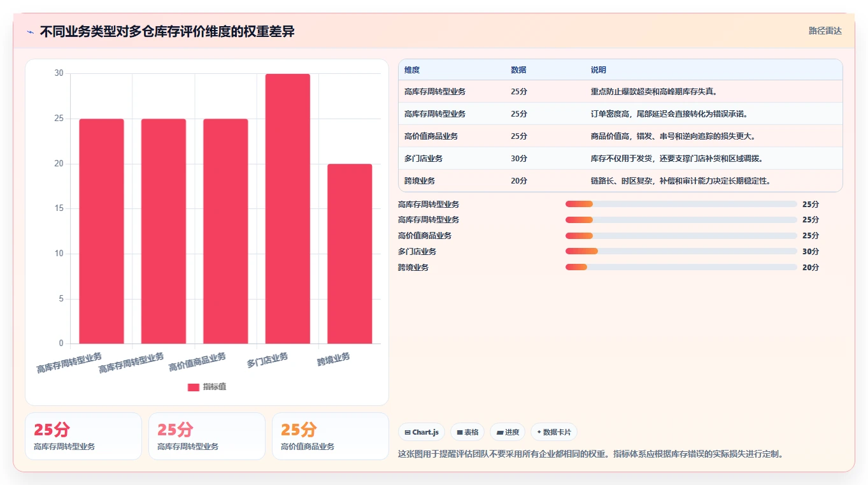Select the 进度 tag
868x485 pixels.
point(508,432)
